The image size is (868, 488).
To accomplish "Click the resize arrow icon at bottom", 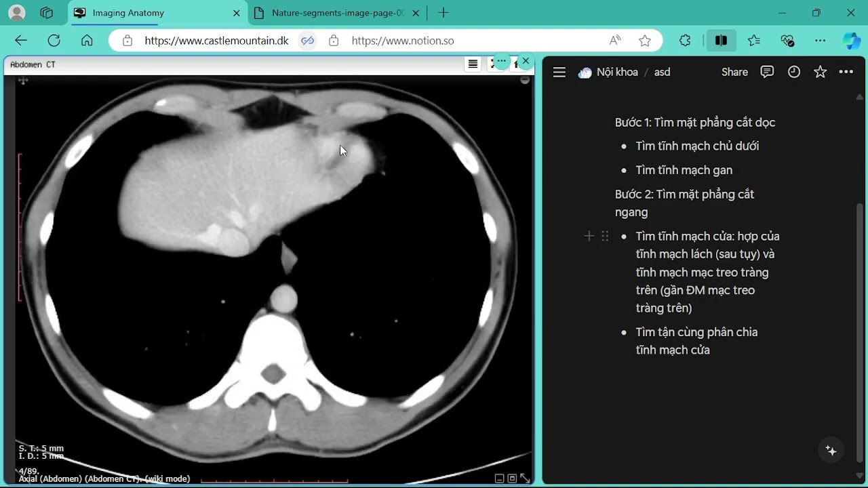I will pos(525,479).
